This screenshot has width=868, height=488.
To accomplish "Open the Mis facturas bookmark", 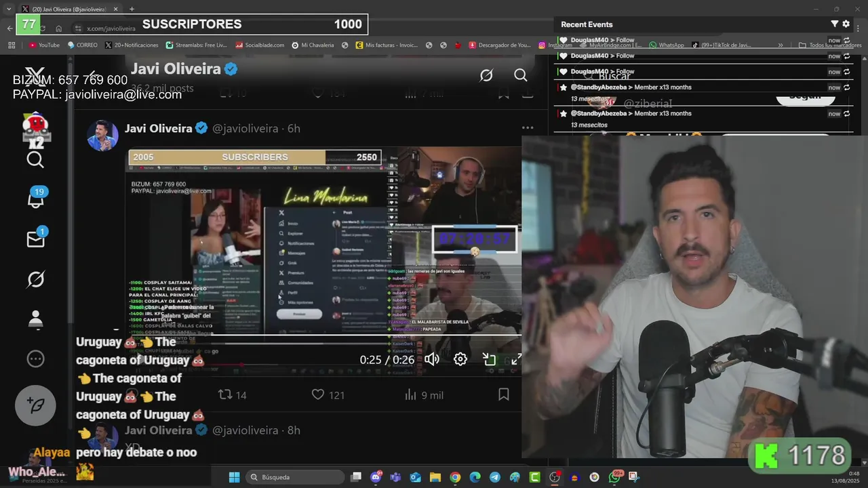I will coord(387,45).
